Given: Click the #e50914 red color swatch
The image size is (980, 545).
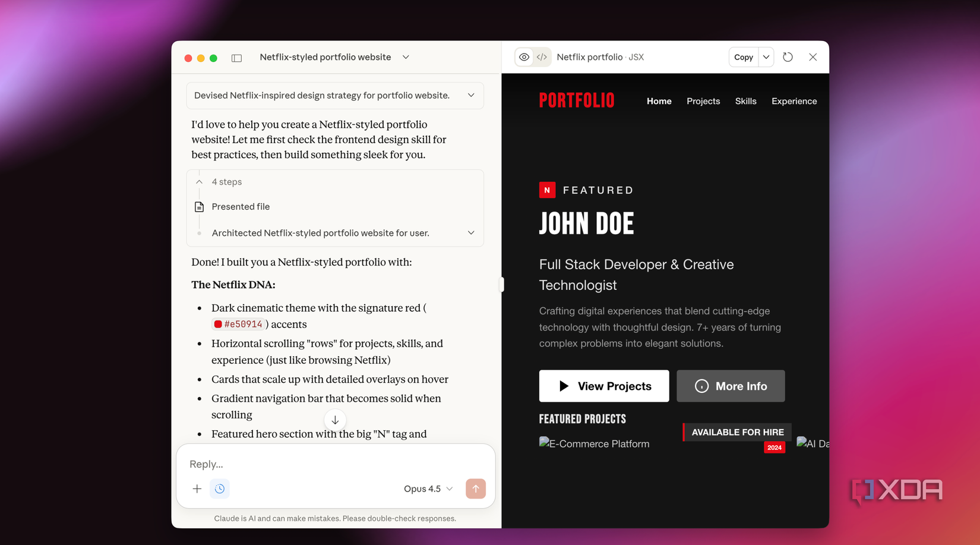Looking at the screenshot, I should [x=218, y=325].
